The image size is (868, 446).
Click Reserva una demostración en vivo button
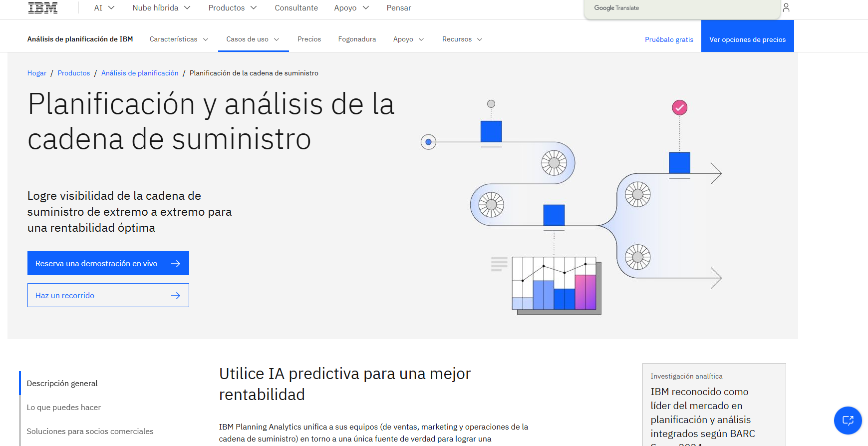108,263
